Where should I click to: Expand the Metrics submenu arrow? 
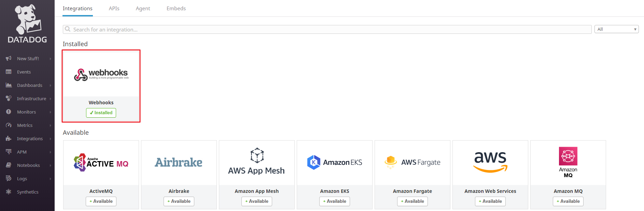[50, 126]
